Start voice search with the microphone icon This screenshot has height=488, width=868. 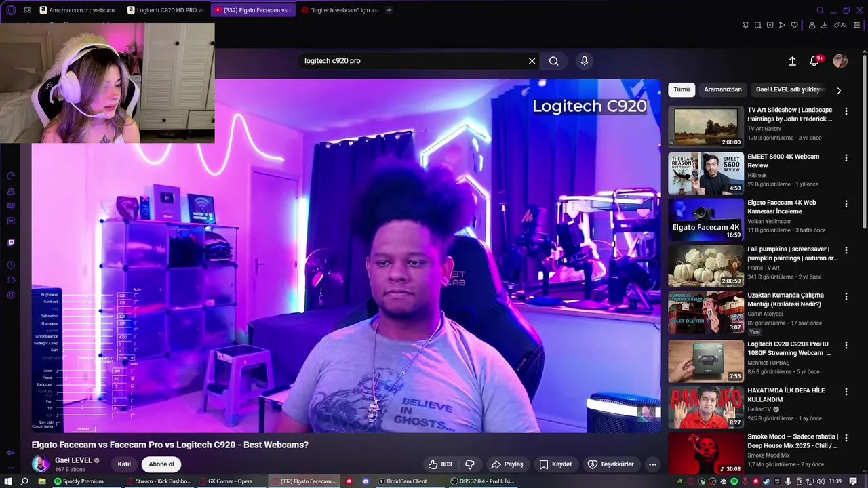tap(585, 61)
